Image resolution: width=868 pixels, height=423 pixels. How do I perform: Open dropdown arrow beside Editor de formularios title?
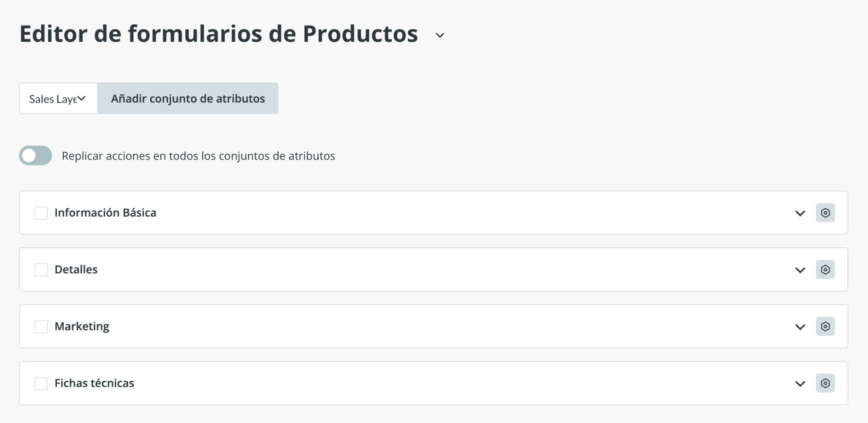click(440, 35)
